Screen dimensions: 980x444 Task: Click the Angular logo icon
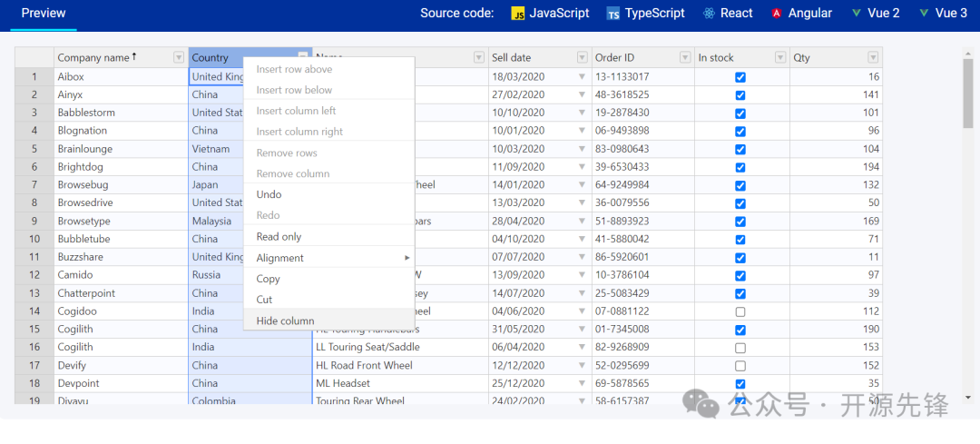[777, 14]
